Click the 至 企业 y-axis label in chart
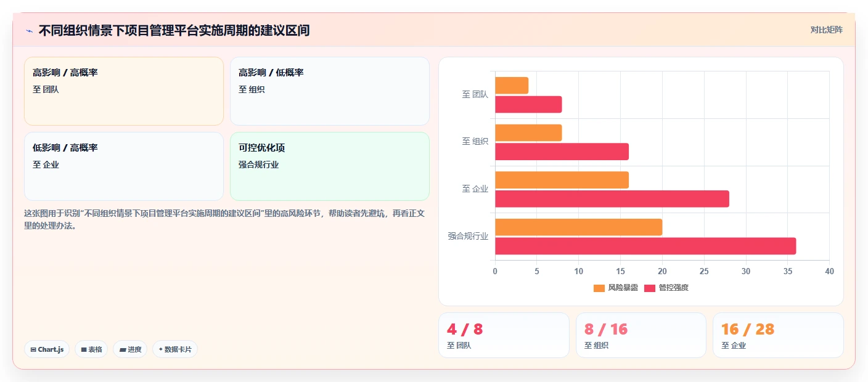The height and width of the screenshot is (382, 868). (475, 189)
